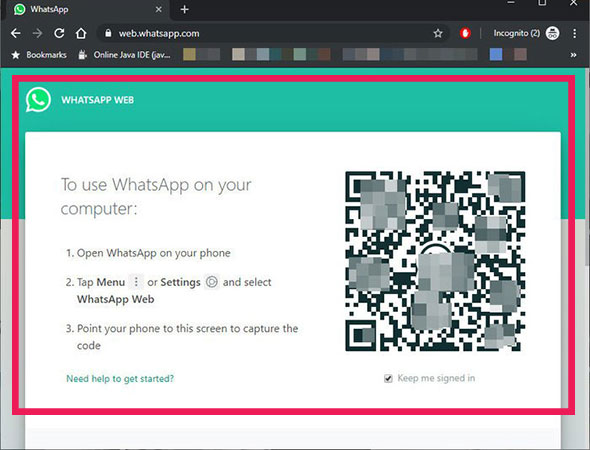This screenshot has height=450, width=590.
Task: Open the Need help to get started link
Action: click(120, 379)
